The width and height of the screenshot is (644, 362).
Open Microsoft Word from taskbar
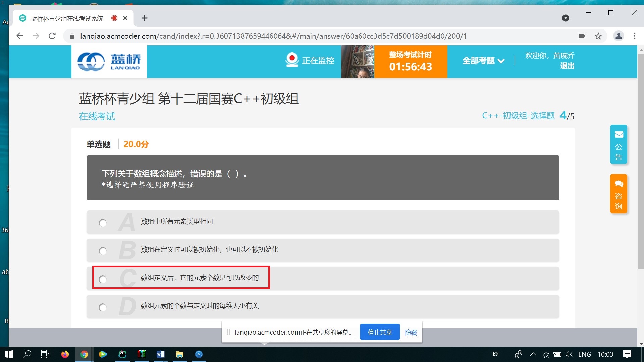[x=161, y=354]
